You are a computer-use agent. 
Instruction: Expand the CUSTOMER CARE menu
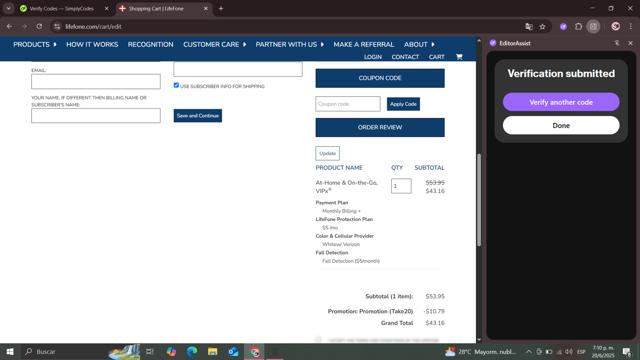215,44
